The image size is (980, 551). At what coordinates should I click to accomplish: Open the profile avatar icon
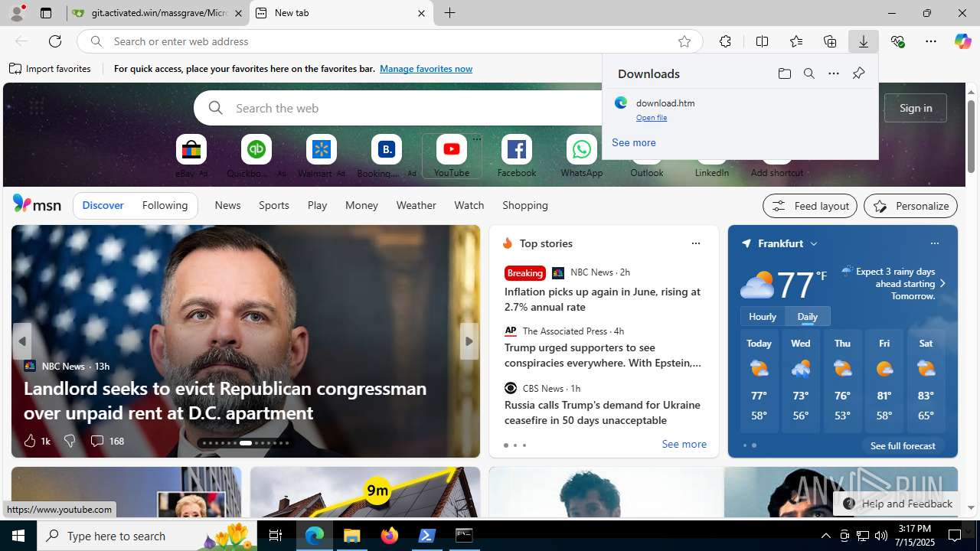pyautogui.click(x=17, y=12)
